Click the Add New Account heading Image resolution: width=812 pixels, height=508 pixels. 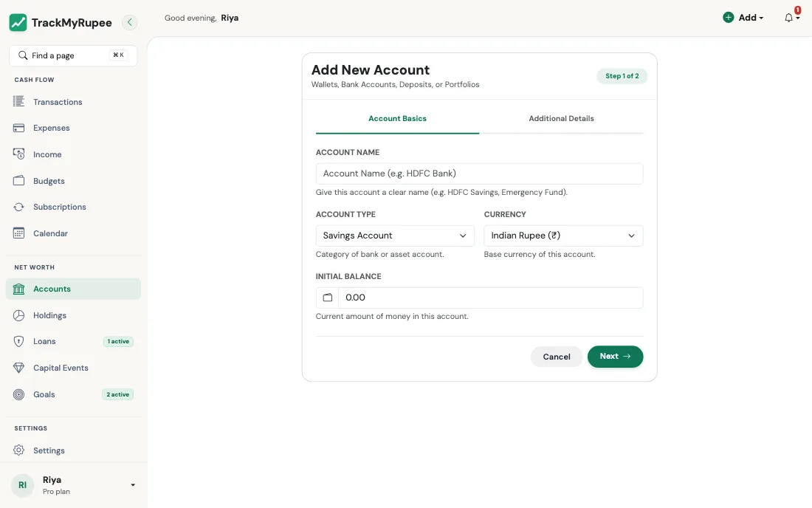[x=371, y=70]
